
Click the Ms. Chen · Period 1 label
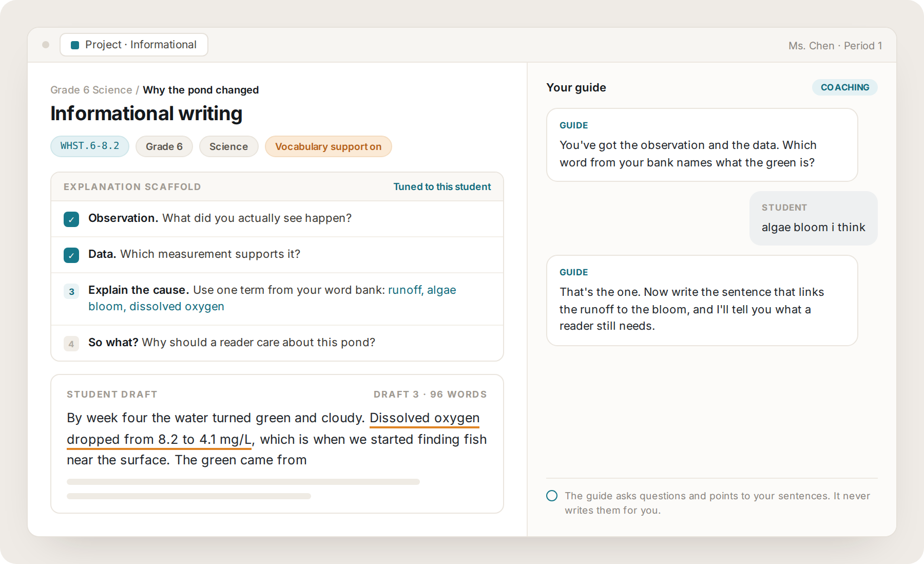[x=835, y=46]
